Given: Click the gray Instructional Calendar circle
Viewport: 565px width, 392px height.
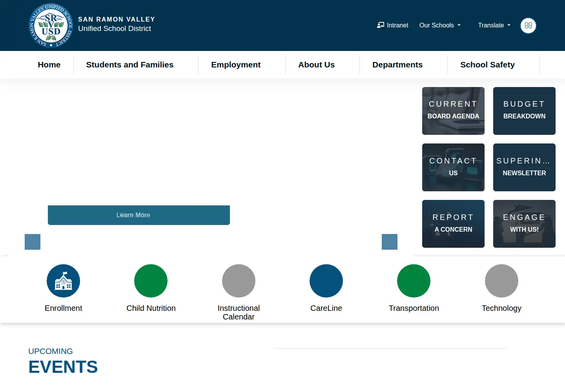Looking at the screenshot, I should coord(239,281).
